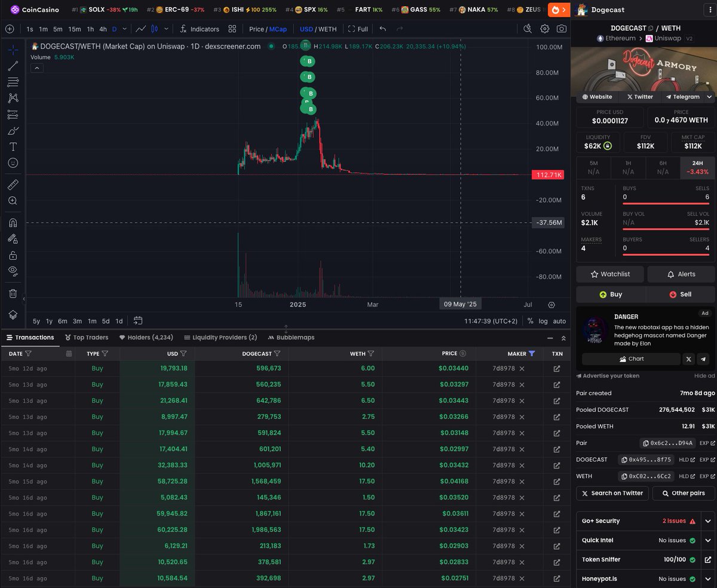Toggle the USD / WETH denomination
The height and width of the screenshot is (588, 717).
pyautogui.click(x=318, y=29)
